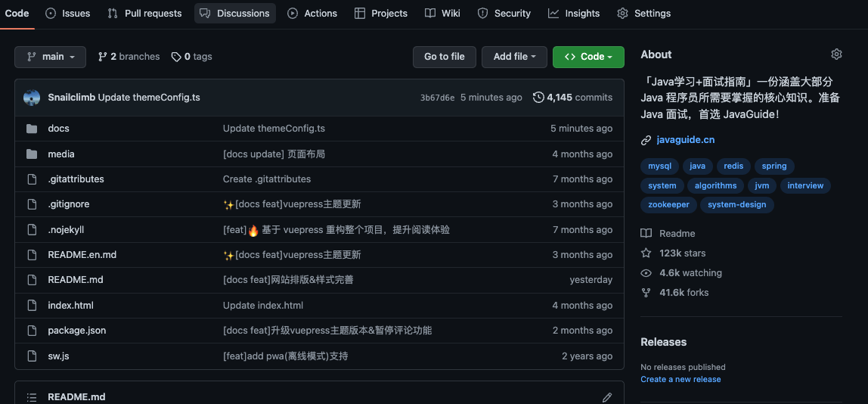Open the green Code dropdown
Viewport: 868px width, 404px height.
point(588,57)
